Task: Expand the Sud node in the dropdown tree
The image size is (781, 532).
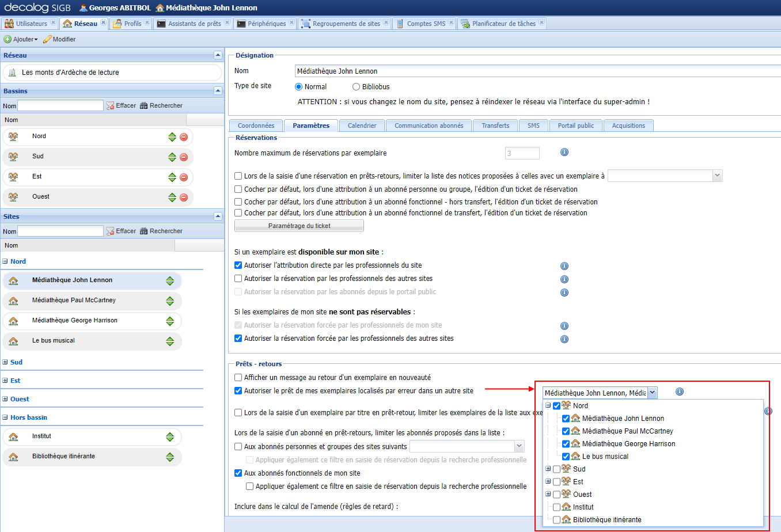Action: click(x=548, y=469)
